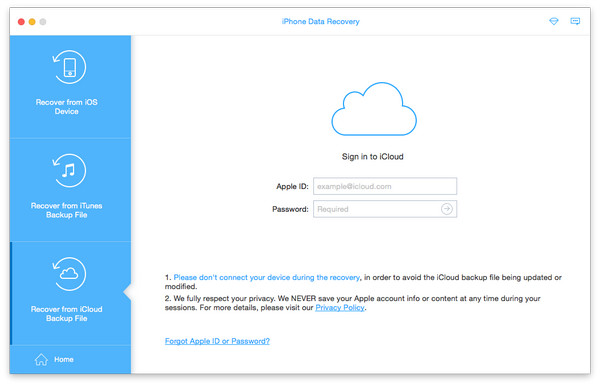Click the diamond upgrade icon in title bar
Image resolution: width=600 pixels, height=386 pixels.
click(x=554, y=21)
